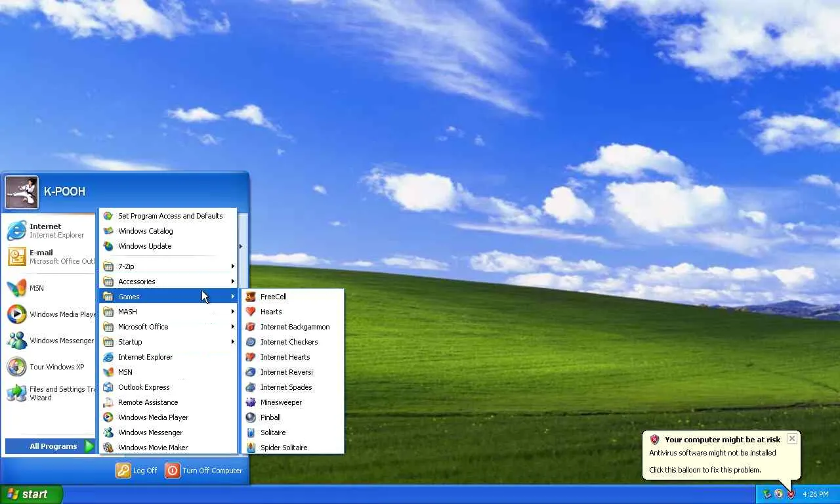
Task: Open pinned Internet Explorer in Start menu
Action: coord(51,230)
